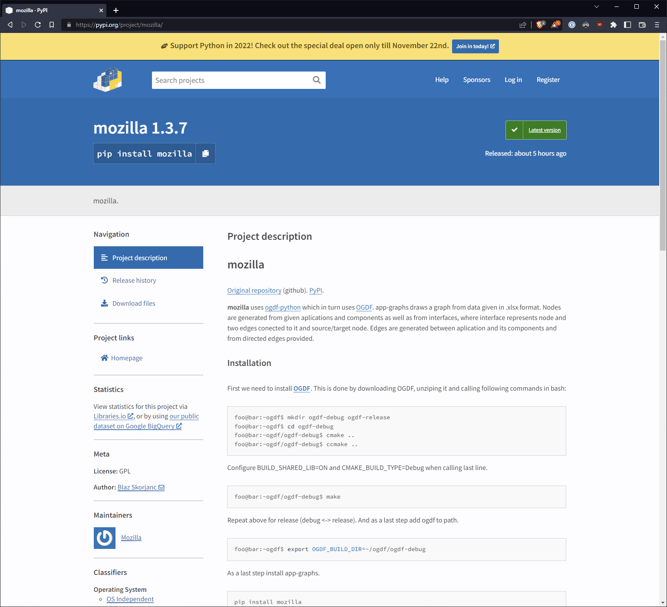Click the search magnifier icon

pyautogui.click(x=316, y=80)
